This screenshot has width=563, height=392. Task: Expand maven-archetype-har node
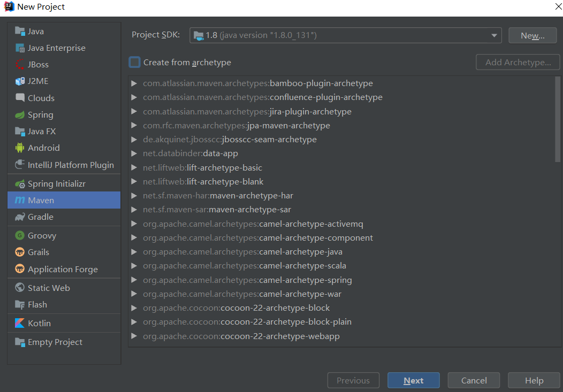click(134, 195)
